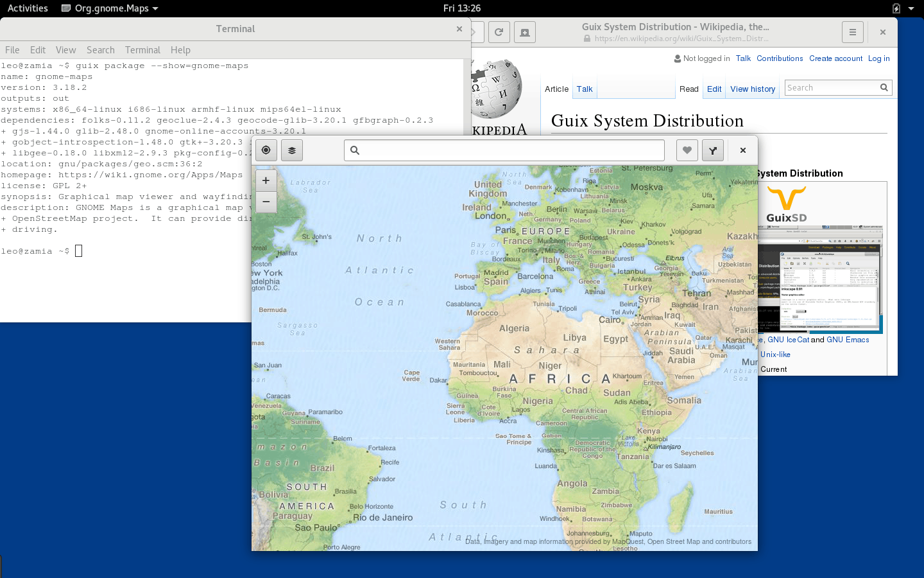Open the browser hamburger menu
The height and width of the screenshot is (578, 924).
click(x=853, y=32)
